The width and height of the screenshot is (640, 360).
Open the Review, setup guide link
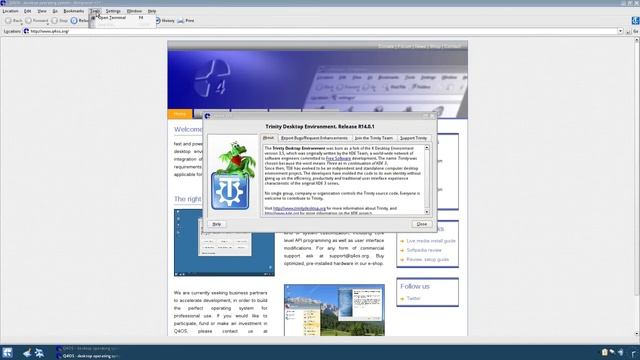(427, 260)
